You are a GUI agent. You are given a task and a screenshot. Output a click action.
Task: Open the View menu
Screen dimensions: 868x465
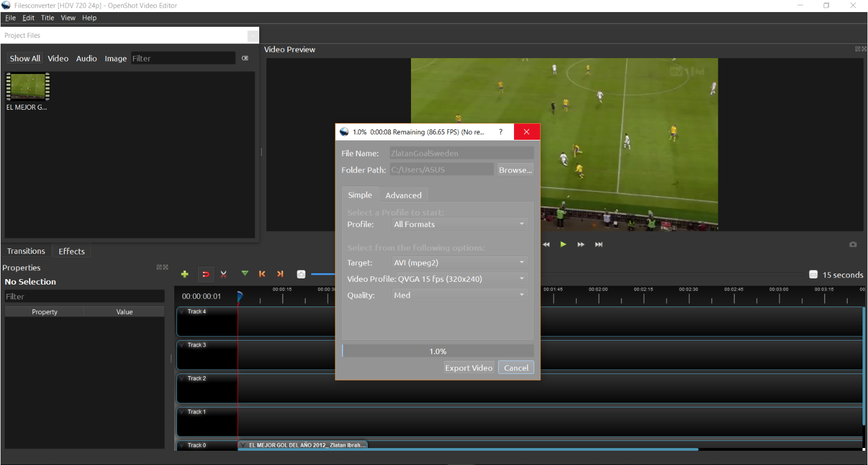(68, 18)
